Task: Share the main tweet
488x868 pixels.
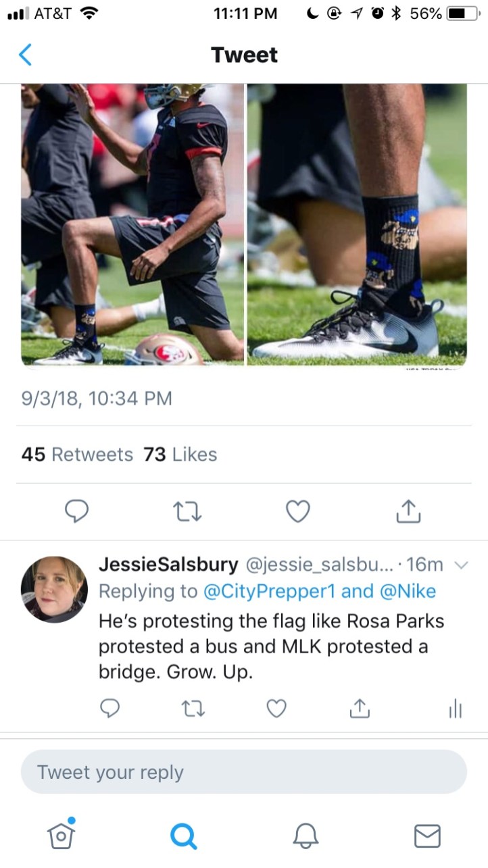Action: pos(408,511)
